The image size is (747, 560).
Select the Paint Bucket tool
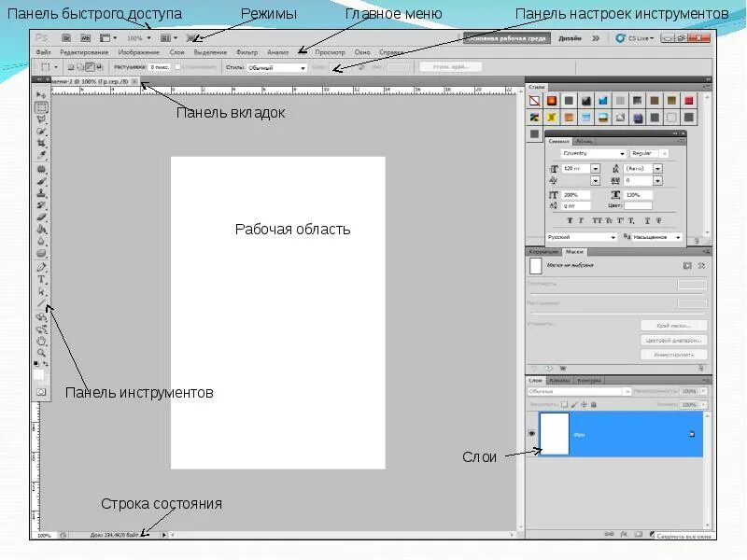[41, 229]
